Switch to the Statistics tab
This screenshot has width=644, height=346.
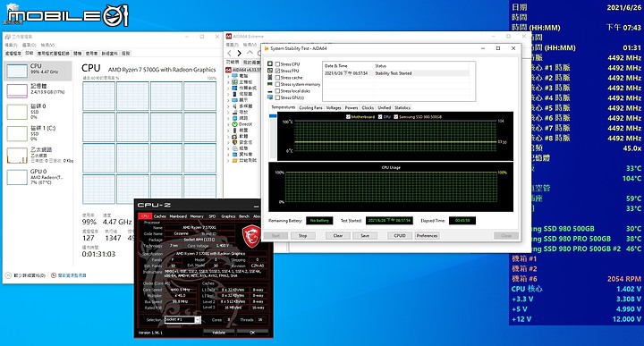[402, 107]
